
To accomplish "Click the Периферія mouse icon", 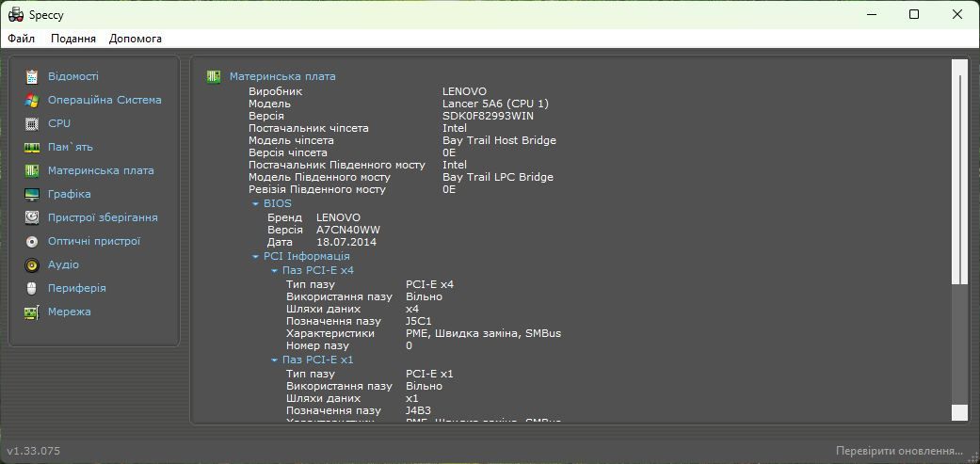I will [32, 289].
